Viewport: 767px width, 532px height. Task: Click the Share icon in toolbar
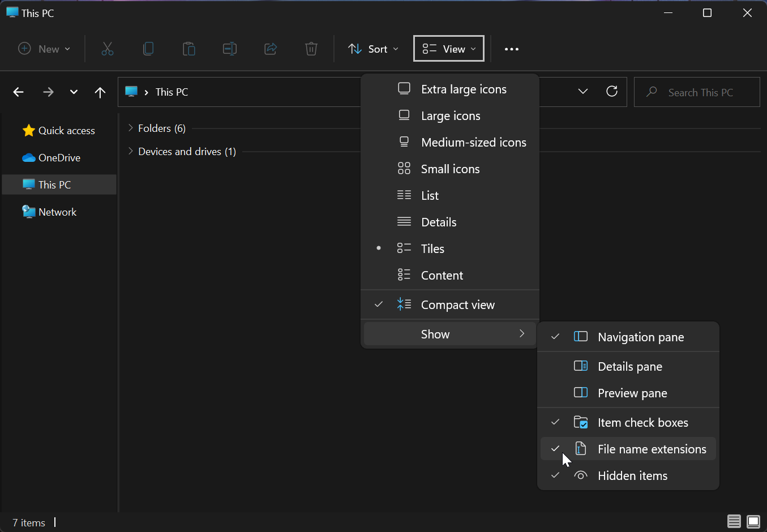pos(271,49)
